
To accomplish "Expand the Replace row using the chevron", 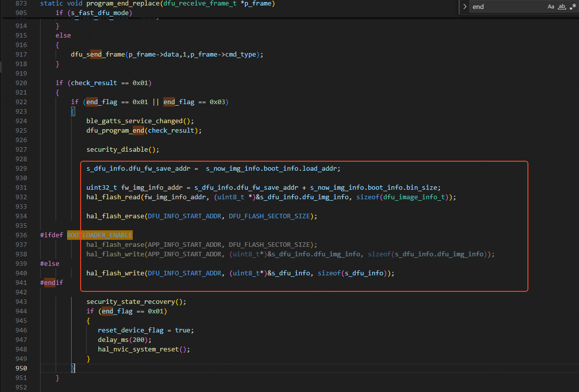I will (464, 7).
